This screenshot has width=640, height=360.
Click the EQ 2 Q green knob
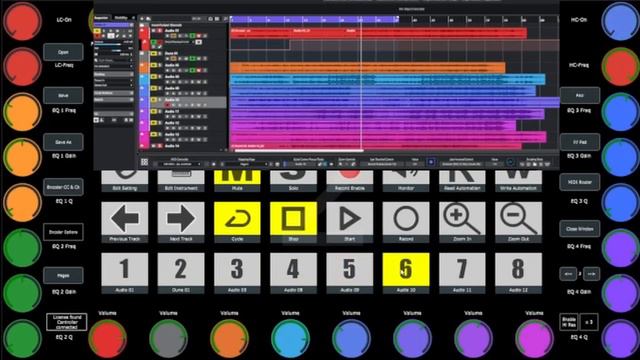coord(22,338)
